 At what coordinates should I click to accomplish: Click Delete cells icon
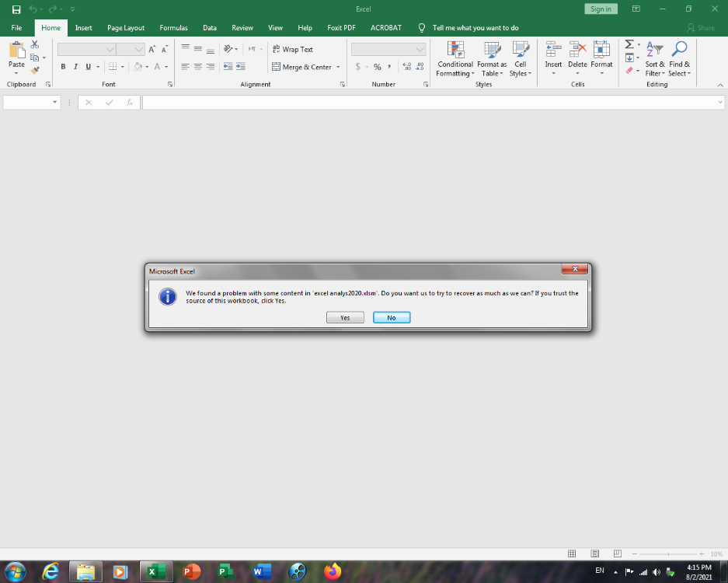(x=577, y=50)
